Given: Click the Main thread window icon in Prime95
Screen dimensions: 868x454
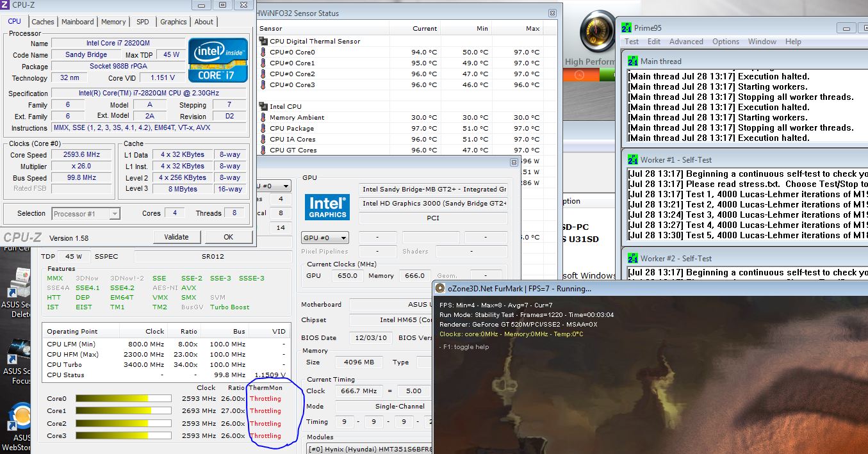Looking at the screenshot, I should pos(633,61).
